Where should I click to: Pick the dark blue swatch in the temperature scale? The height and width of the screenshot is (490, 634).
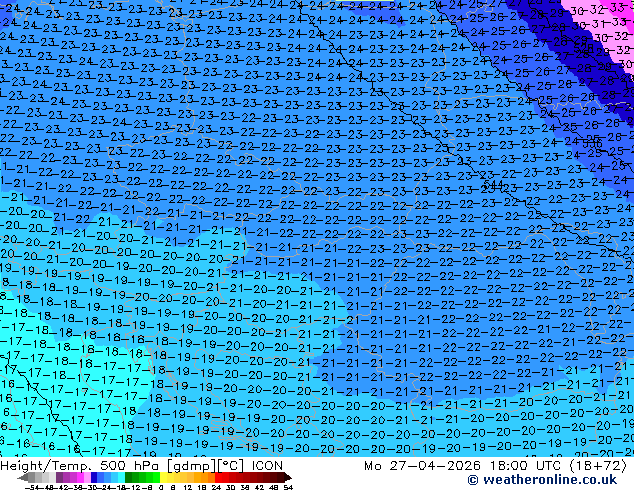tap(94, 477)
